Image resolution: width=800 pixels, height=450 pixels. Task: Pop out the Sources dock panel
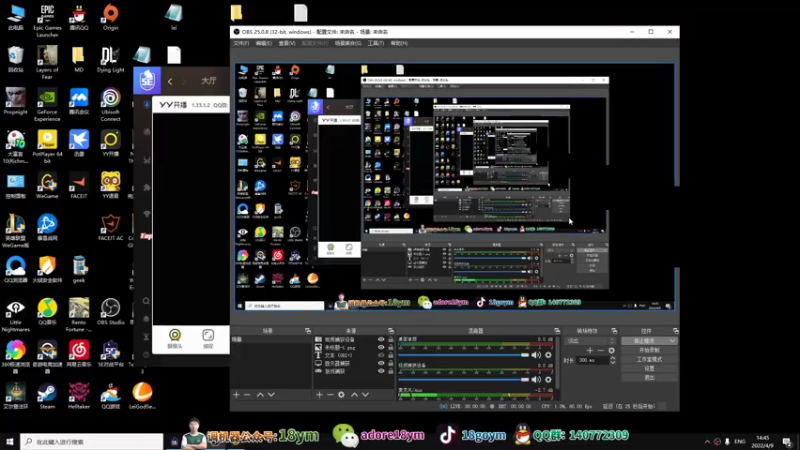391,331
